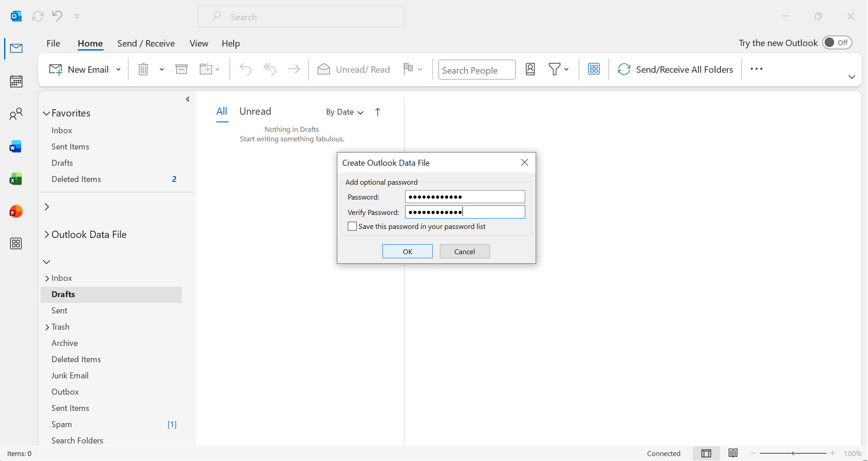Click the Reply arrow icon
Screen dimensions: 868x461
(246, 69)
